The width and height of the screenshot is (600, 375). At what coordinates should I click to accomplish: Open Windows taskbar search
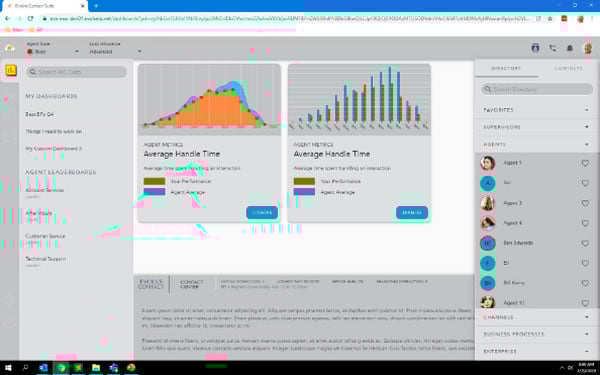point(26,368)
